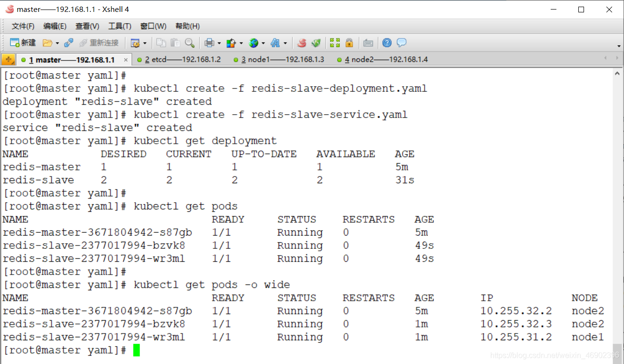Screen dimensions: 624x364
Task: Click the connect link icon
Action: [69, 43]
